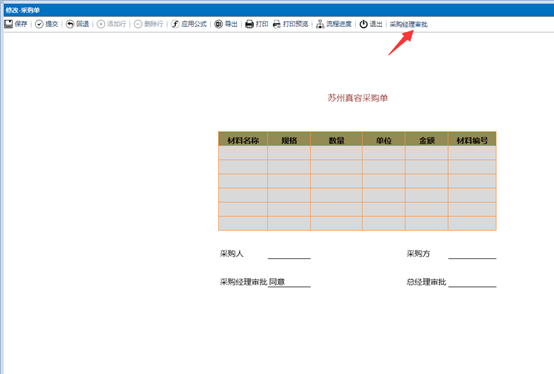Screen dimensions: 554x374
Task: Exit using the 退出 power icon
Action: point(364,24)
